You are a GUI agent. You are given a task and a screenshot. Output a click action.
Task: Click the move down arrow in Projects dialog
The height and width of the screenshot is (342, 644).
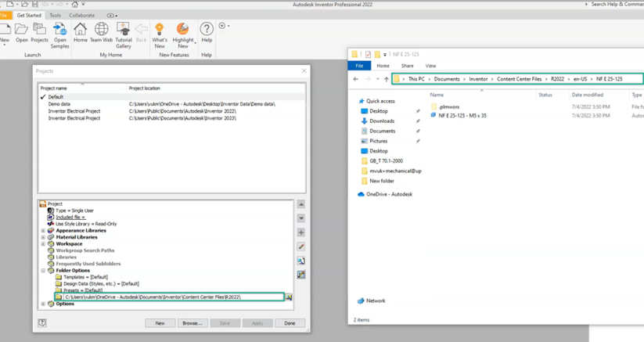(x=301, y=218)
